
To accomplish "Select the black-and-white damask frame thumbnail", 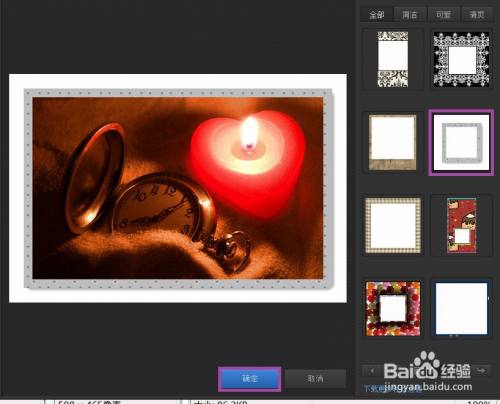I will click(x=393, y=59).
